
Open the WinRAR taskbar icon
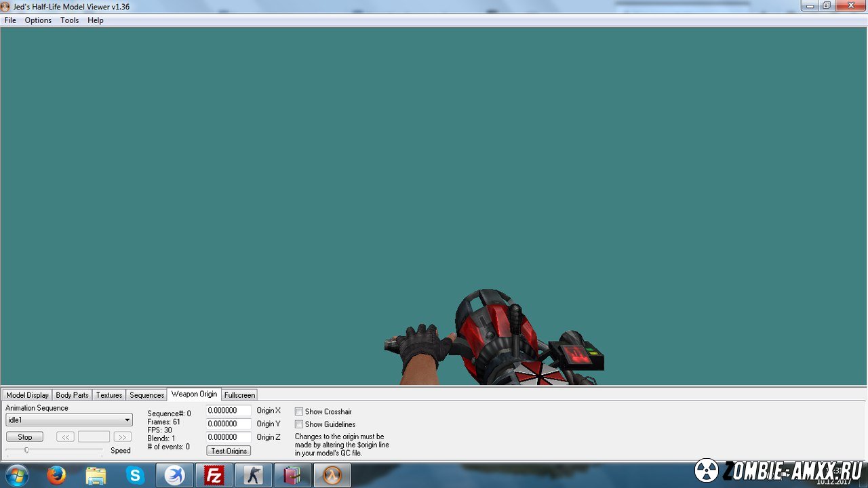pyautogui.click(x=293, y=476)
